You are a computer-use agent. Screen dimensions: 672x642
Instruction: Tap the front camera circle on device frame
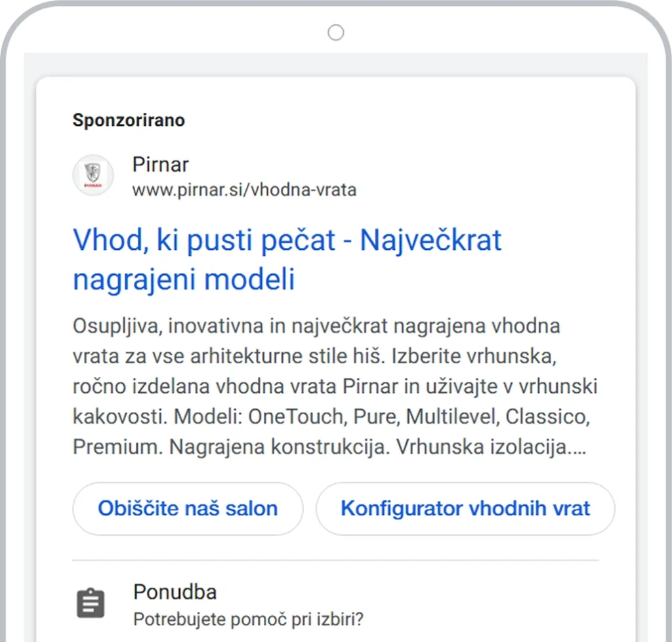(x=335, y=33)
